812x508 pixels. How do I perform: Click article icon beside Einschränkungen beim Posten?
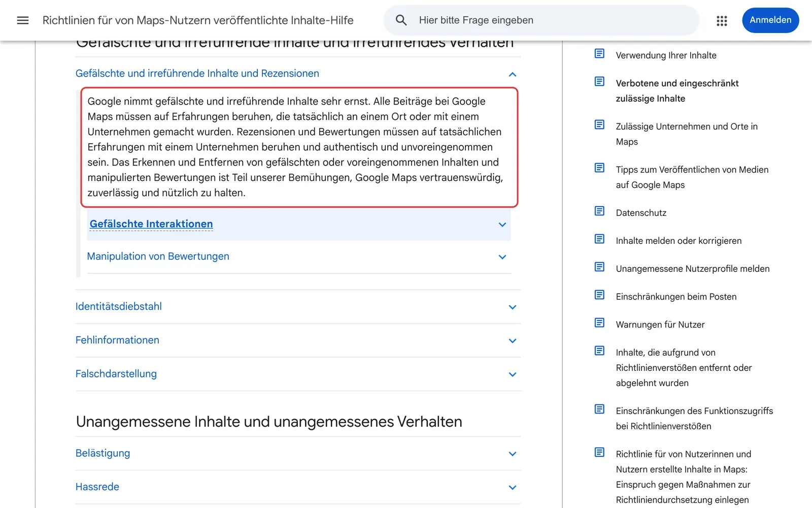599,295
